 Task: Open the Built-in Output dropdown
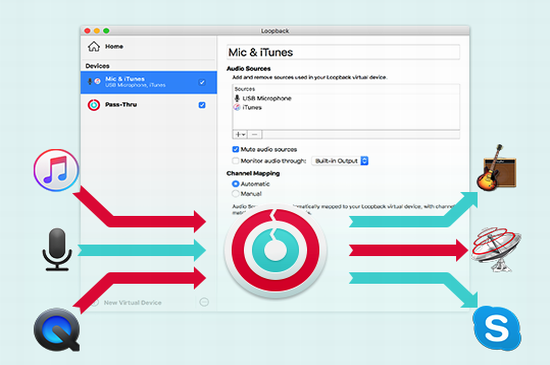(340, 161)
